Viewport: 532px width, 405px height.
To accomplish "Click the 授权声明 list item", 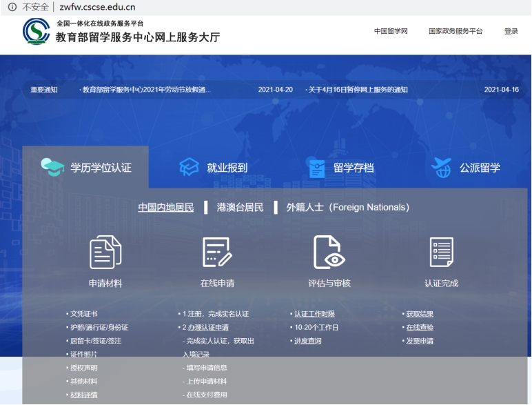I will tap(84, 368).
